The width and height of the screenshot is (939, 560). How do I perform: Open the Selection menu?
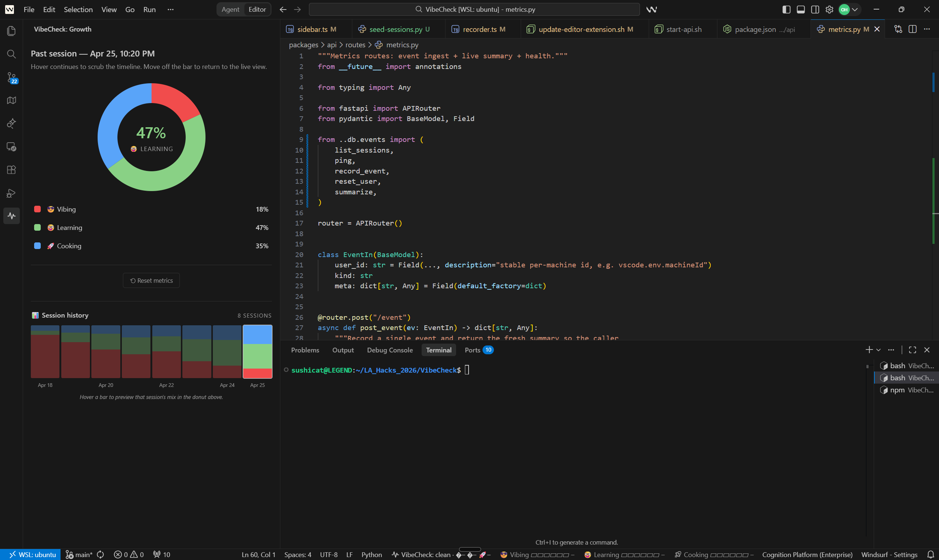(x=78, y=10)
